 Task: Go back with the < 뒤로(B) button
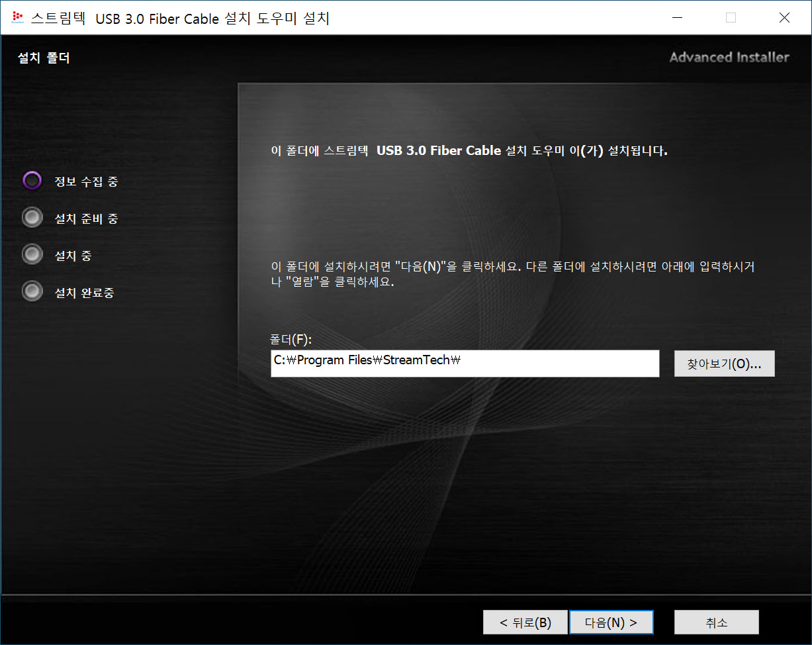coord(525,622)
